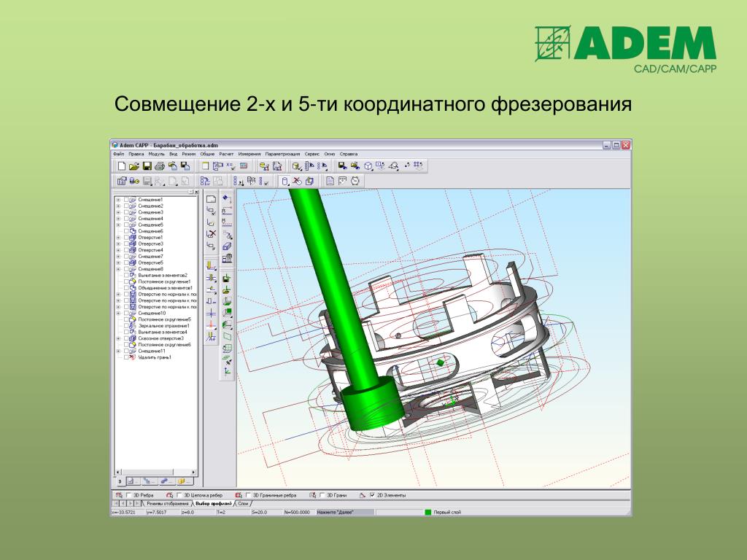Open the document sheet icon in second toolbar

coord(330,181)
